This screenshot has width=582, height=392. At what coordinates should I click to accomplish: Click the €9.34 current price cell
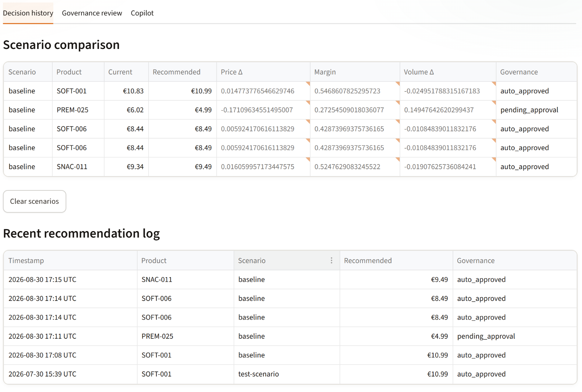point(126,167)
